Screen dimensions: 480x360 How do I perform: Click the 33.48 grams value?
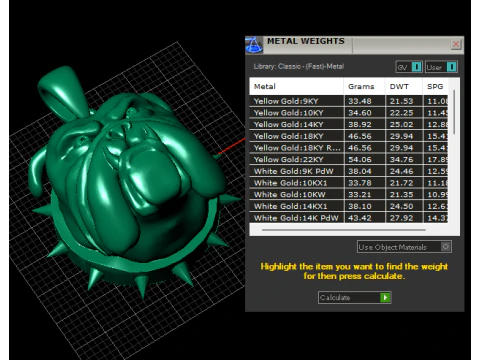tap(360, 101)
